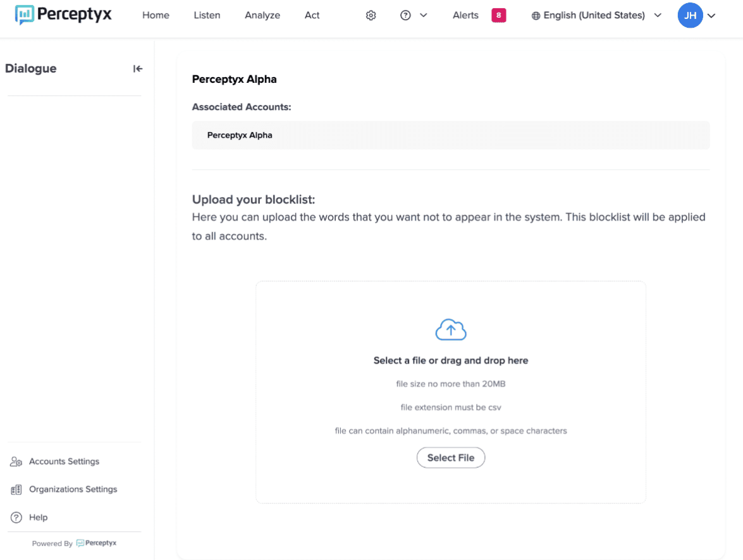
Task: Click the Dialogue sidebar heading
Action: (x=31, y=68)
